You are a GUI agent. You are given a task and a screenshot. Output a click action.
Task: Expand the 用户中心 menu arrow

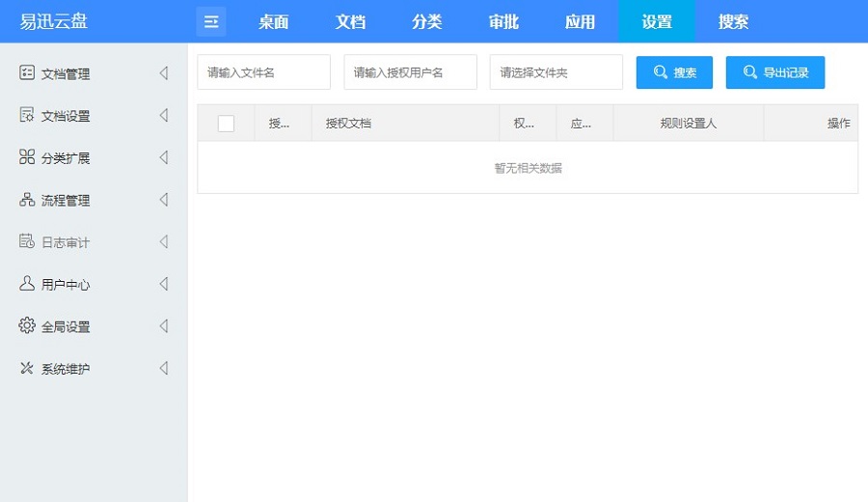point(163,284)
